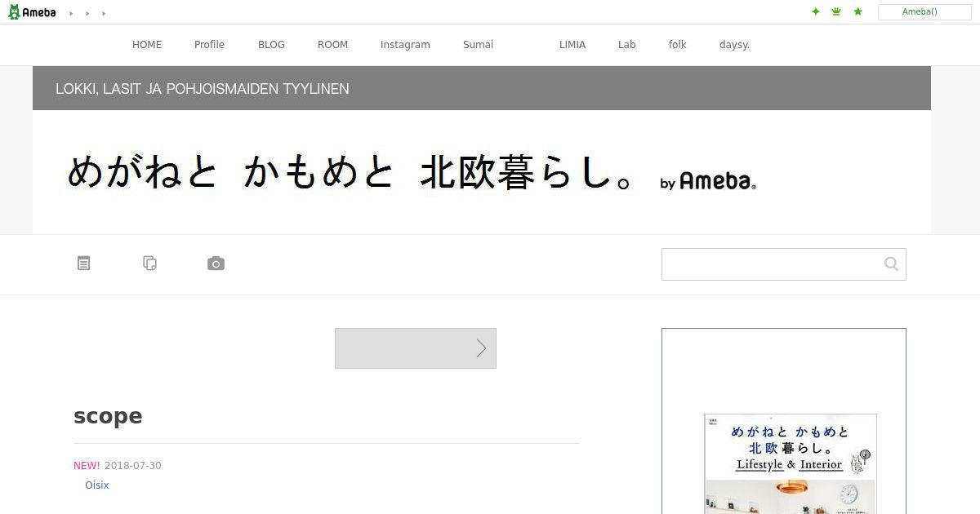Open the ROOM menu item
Image resolution: width=980 pixels, height=514 pixels.
tap(332, 45)
